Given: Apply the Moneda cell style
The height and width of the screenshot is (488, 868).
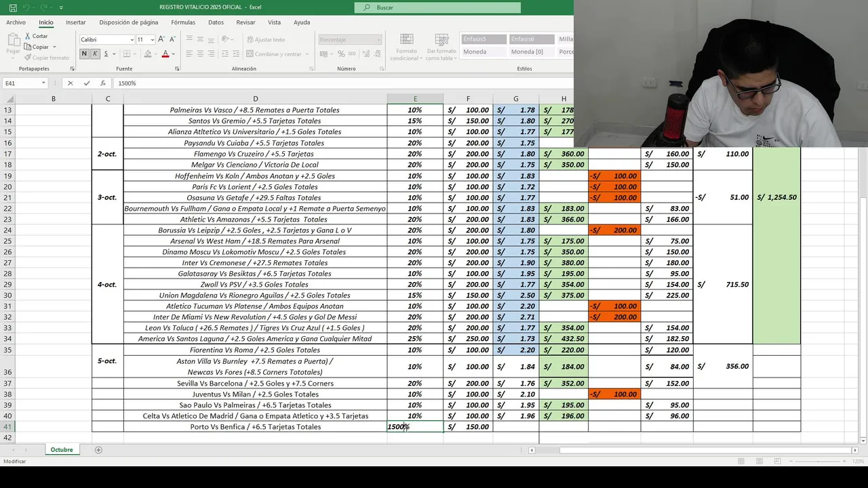Looking at the screenshot, I should tap(484, 52).
